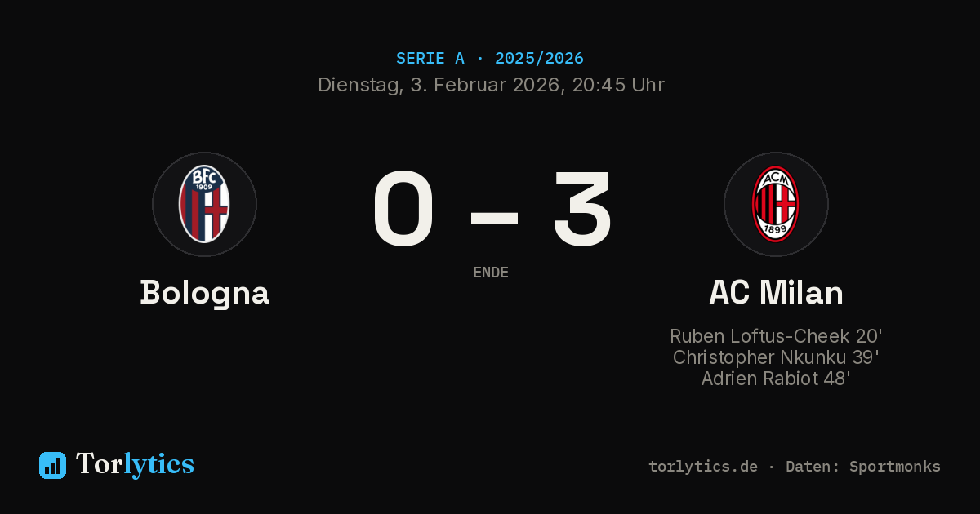The width and height of the screenshot is (980, 514).
Task: Click the match date Dienstag, 3. Februar 2026
Action: pos(439,85)
